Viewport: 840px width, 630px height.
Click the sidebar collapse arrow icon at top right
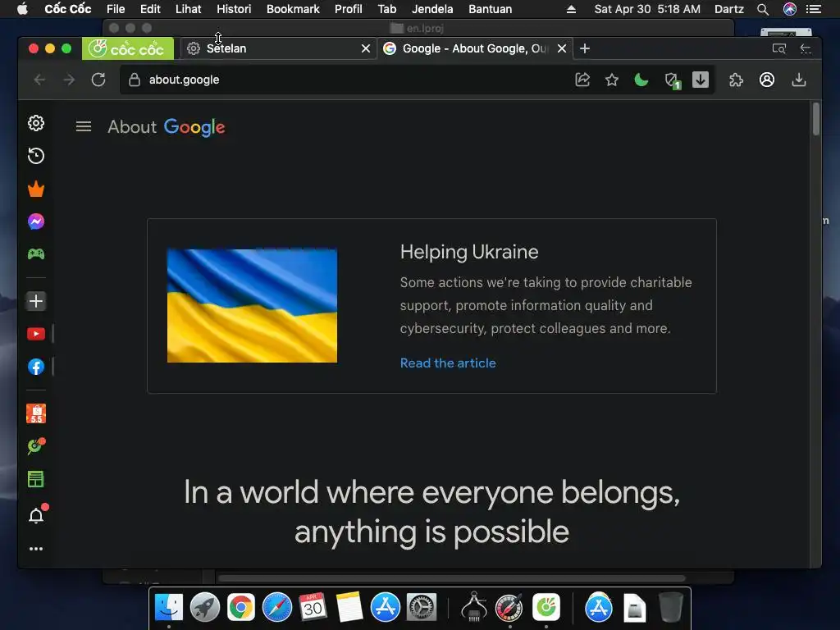point(806,48)
